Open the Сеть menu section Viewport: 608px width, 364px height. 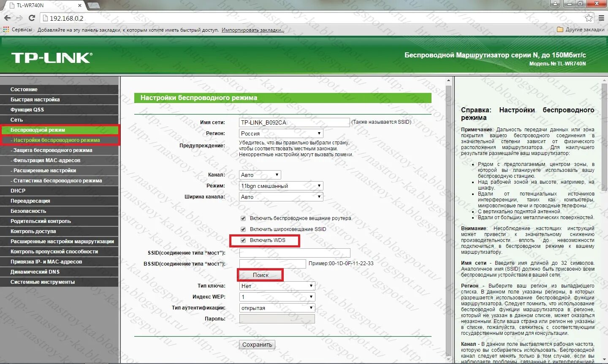coord(59,120)
